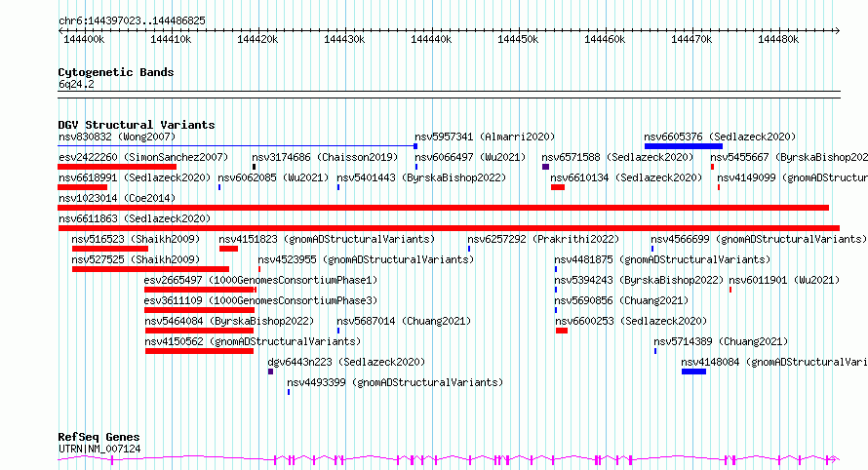Image resolution: width=868 pixels, height=470 pixels.
Task: Click the nsv6066497 (Wu2021) label
Action: (470, 157)
